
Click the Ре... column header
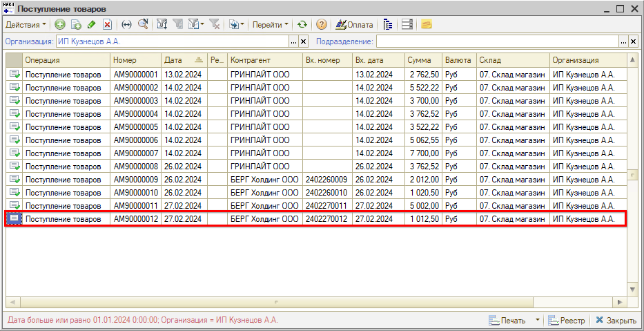pyautogui.click(x=217, y=60)
